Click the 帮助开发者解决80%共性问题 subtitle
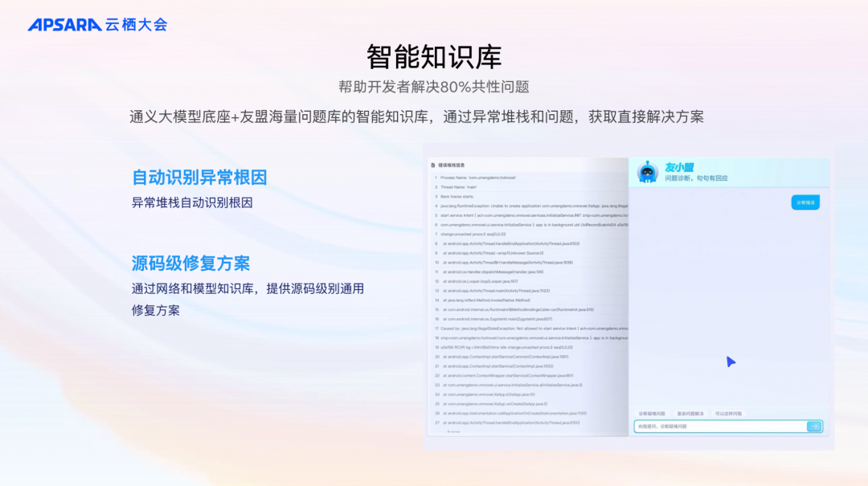This screenshot has width=868, height=486. coord(434,87)
